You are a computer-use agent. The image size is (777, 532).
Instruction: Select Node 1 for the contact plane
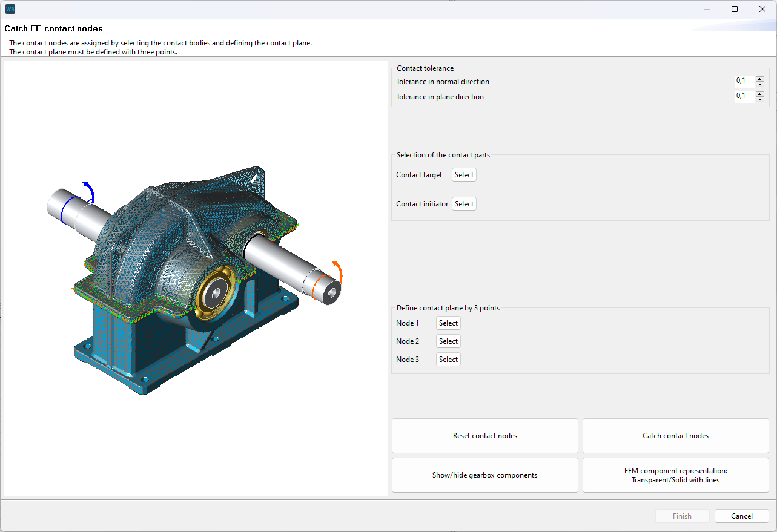[448, 323]
